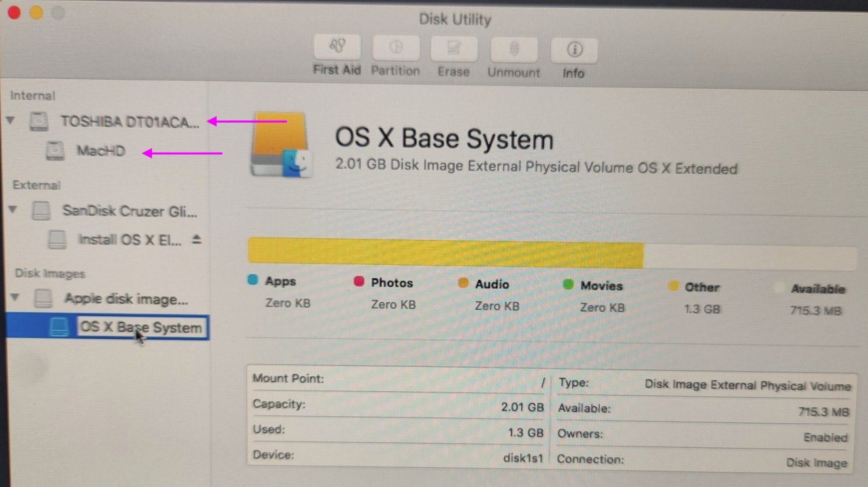Click the Install OS X volume icon
Viewport: 868px width, 487px height.
(57, 239)
